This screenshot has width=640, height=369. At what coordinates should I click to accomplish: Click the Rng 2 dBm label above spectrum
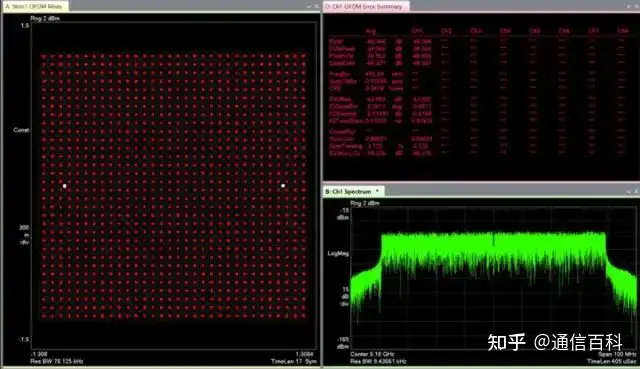[x=365, y=203]
